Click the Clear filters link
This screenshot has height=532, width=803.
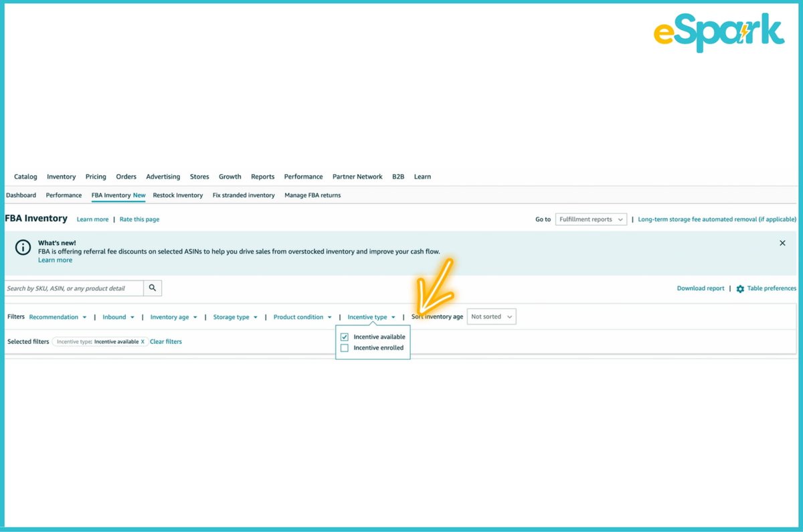[165, 341]
